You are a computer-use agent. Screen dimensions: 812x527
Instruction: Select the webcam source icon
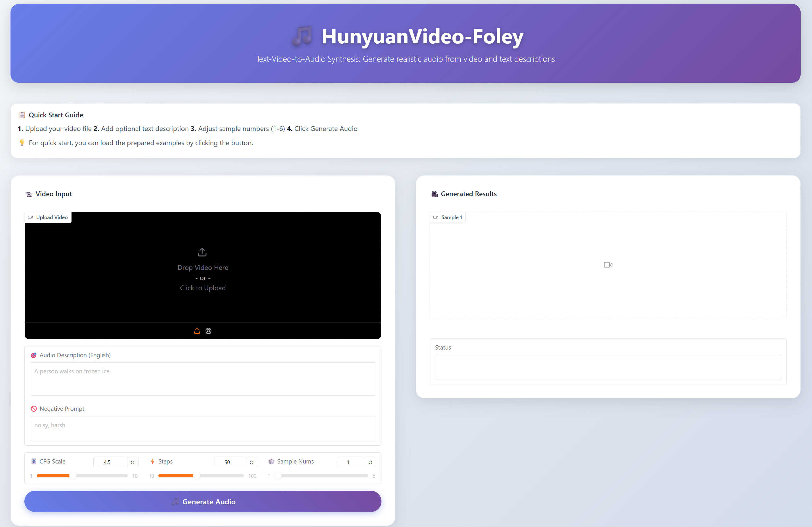point(208,331)
